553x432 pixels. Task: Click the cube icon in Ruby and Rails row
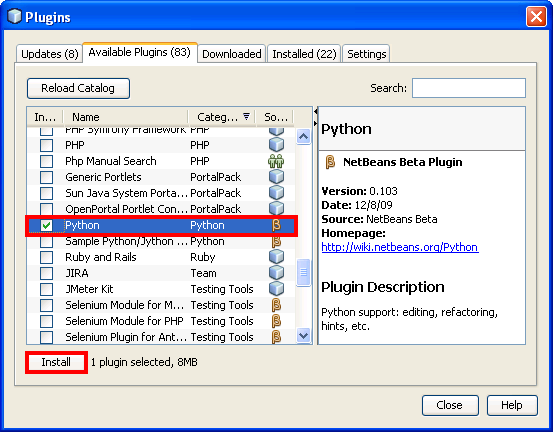(276, 257)
